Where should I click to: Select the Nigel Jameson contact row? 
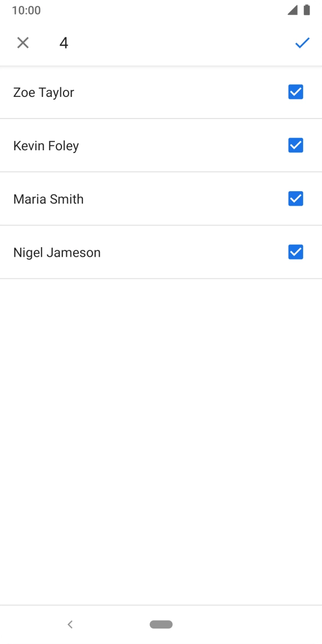coord(161,252)
